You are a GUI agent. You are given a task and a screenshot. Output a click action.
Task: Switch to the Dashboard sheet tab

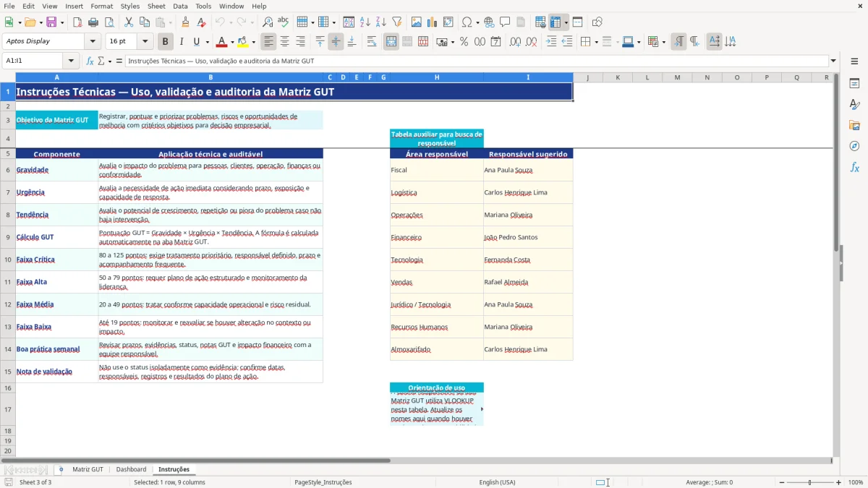131,469
